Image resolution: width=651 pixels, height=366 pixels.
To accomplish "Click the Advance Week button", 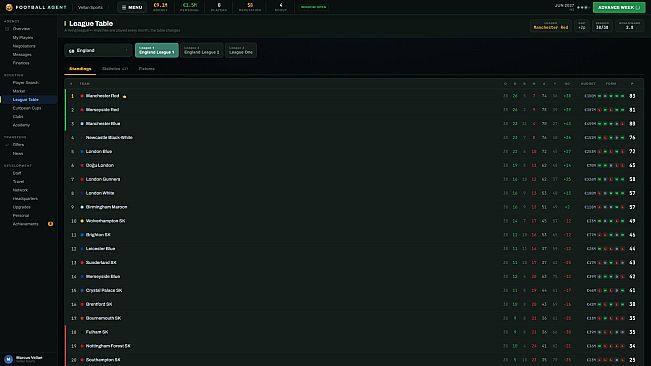I will click(x=619, y=7).
